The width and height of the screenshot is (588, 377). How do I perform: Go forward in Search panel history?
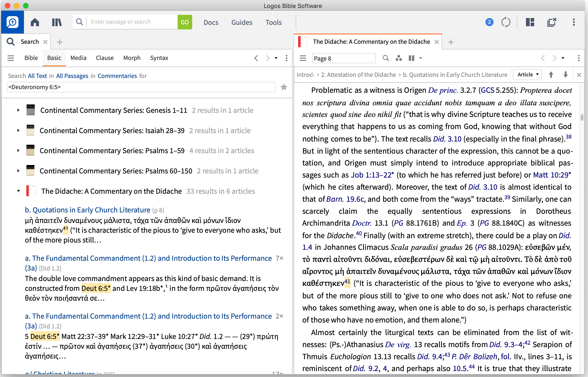click(268, 58)
